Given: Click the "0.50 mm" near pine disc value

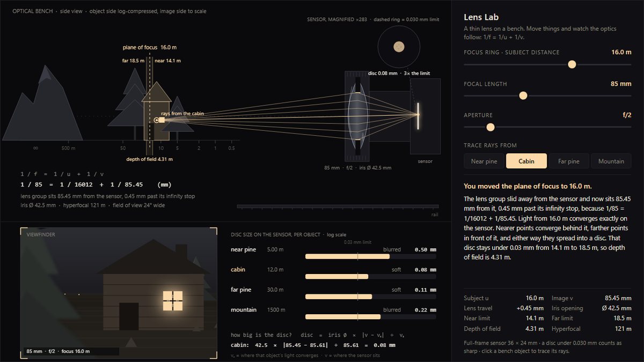Looking at the screenshot, I should (425, 250).
